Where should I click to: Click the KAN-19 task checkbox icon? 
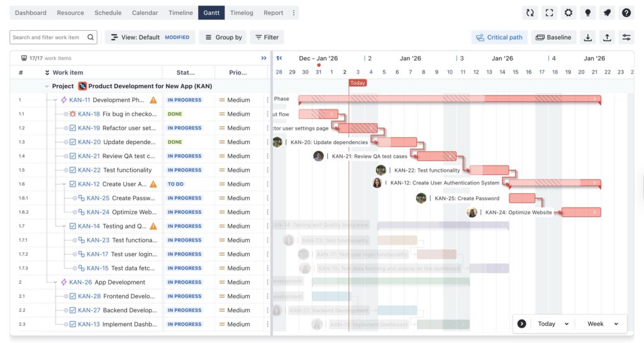73,128
